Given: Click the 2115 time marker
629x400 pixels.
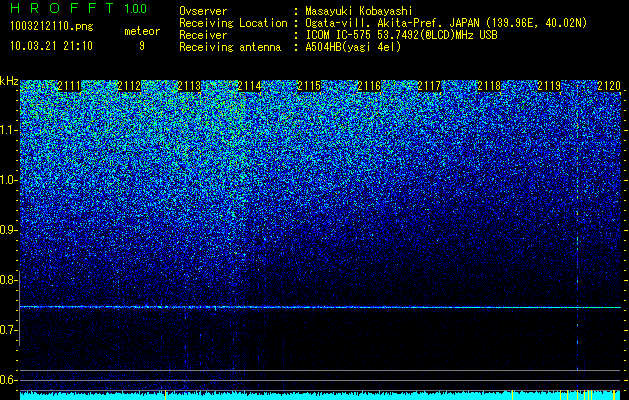Looking at the screenshot, I should pyautogui.click(x=309, y=86).
